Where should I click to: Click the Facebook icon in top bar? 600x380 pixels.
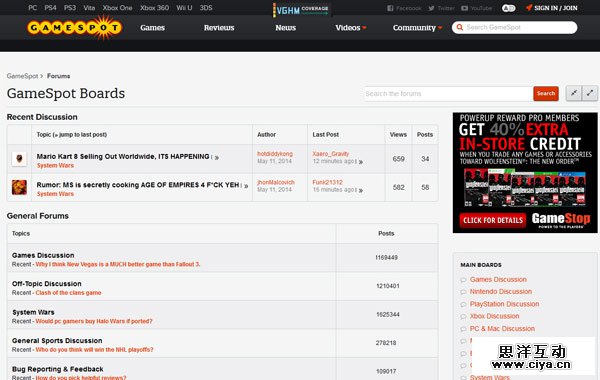(390, 8)
